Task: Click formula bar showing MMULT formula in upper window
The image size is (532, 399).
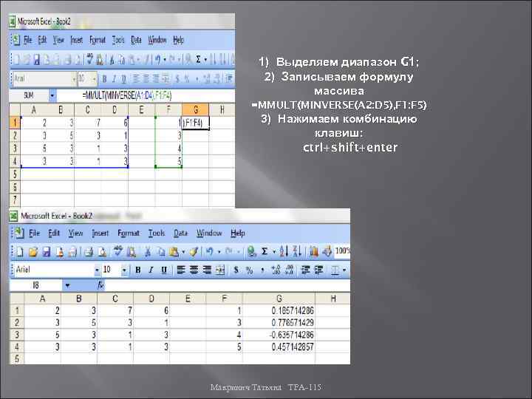Action: tap(146, 95)
